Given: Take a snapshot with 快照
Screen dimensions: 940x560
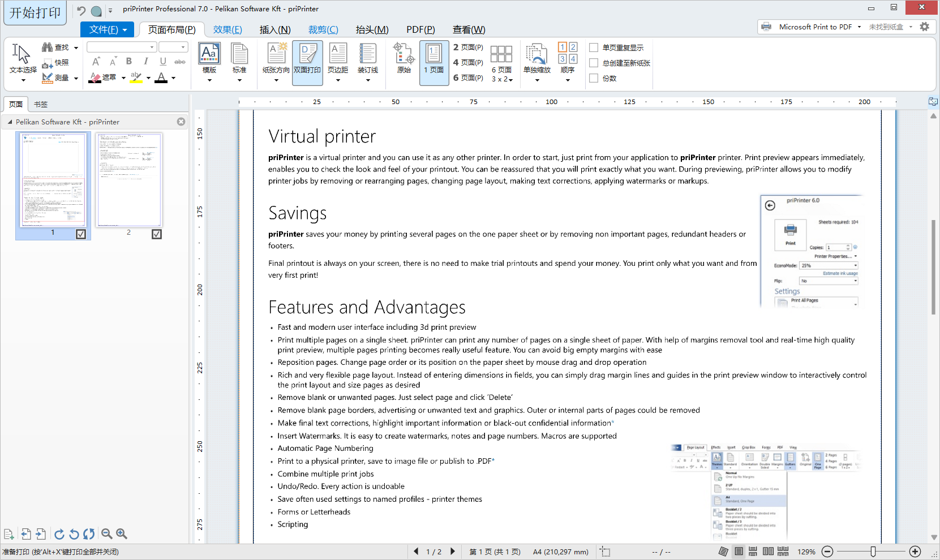Looking at the screenshot, I should pyautogui.click(x=55, y=63).
